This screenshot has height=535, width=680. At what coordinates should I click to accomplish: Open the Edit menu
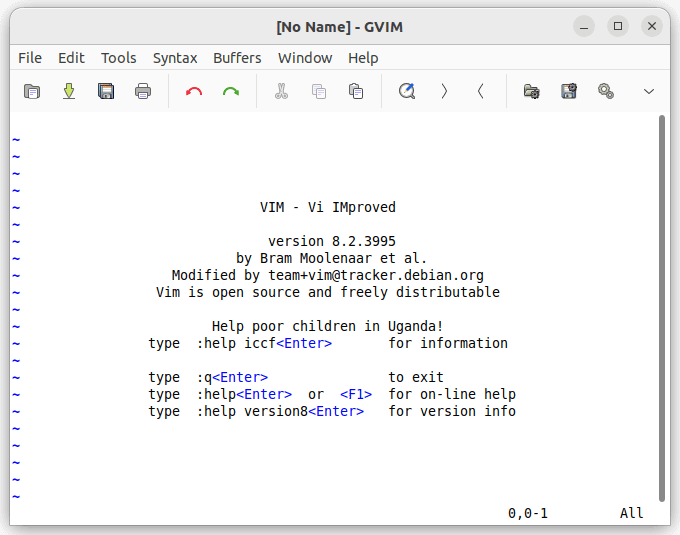[x=71, y=58]
